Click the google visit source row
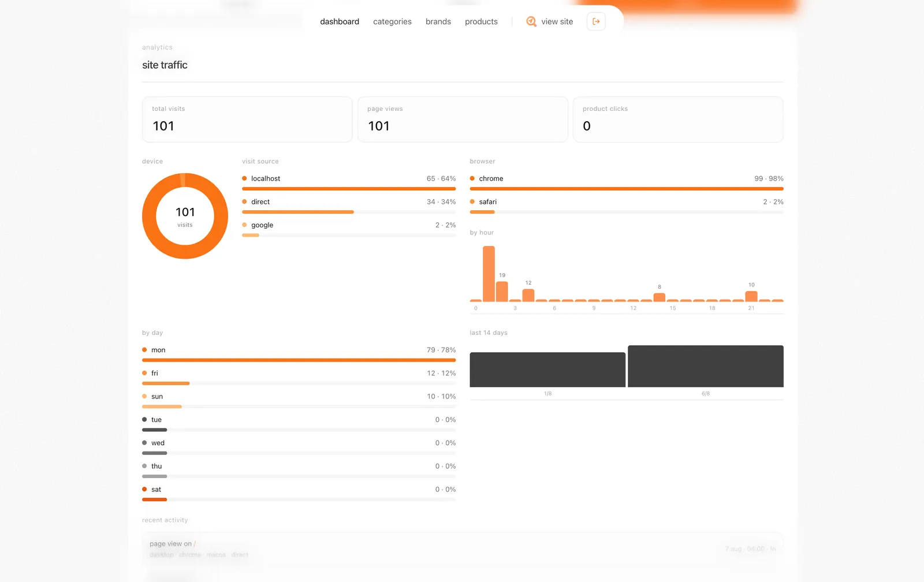Screen dimensions: 924x582 click(x=349, y=229)
